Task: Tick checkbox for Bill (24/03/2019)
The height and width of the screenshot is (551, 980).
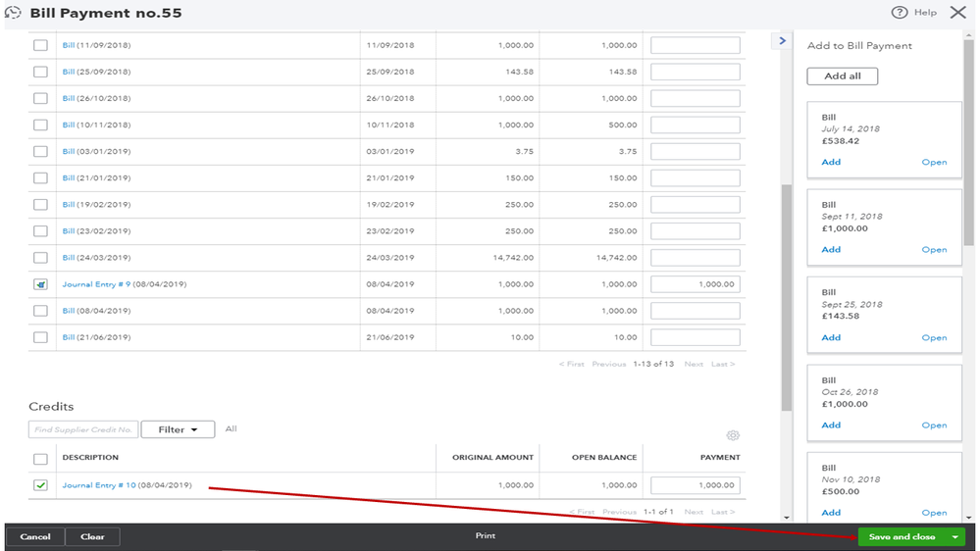Action: pos(40,258)
